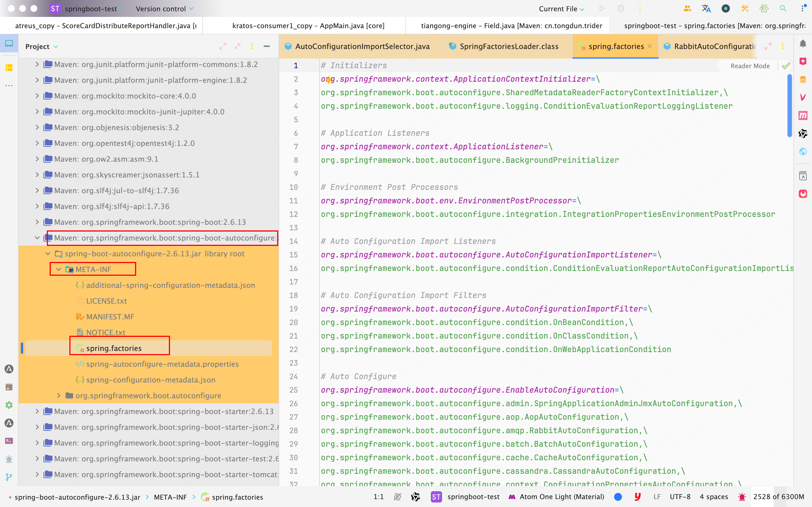This screenshot has width=812, height=507.
Task: Click META-INF in the breadcrumb bar
Action: [x=170, y=497]
